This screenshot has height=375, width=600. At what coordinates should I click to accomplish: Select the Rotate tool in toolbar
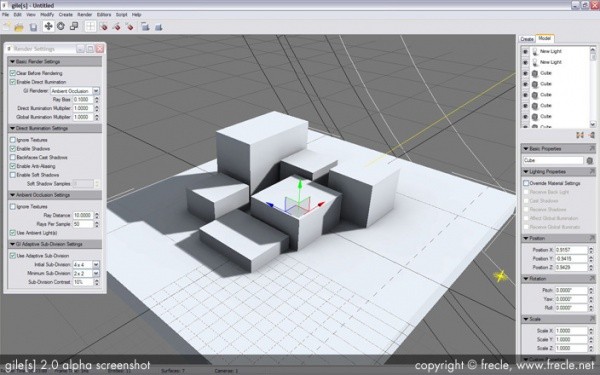pyautogui.click(x=61, y=26)
